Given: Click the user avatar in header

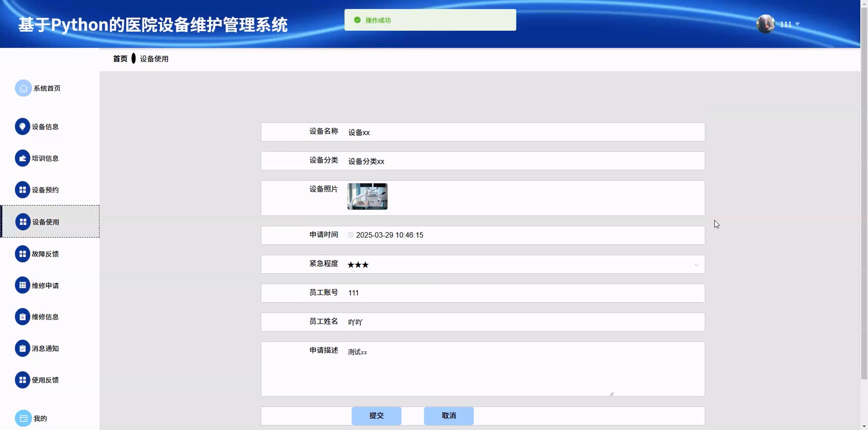Looking at the screenshot, I should tap(765, 24).
